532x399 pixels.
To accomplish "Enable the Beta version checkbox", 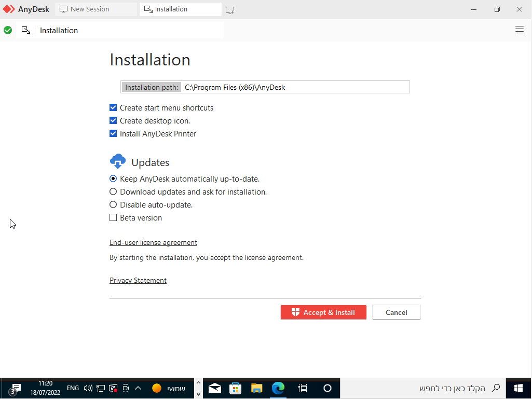I will 113,217.
